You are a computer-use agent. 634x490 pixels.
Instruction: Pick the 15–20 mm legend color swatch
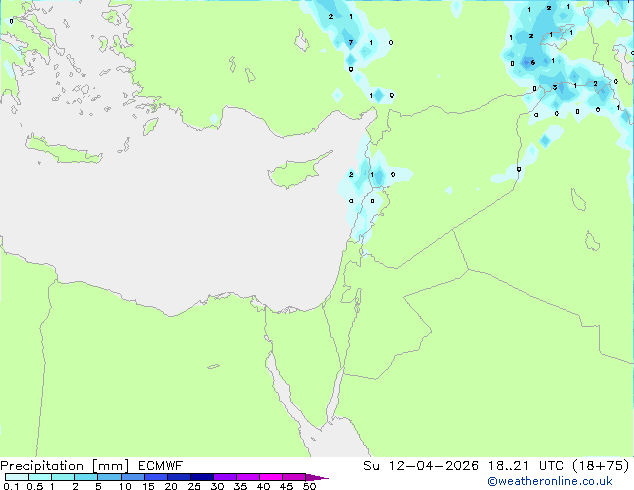[x=156, y=477]
